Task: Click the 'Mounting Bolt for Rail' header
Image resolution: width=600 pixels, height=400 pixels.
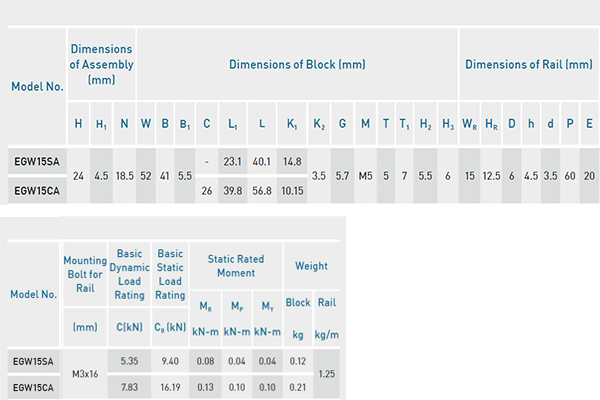Action: coord(85,266)
